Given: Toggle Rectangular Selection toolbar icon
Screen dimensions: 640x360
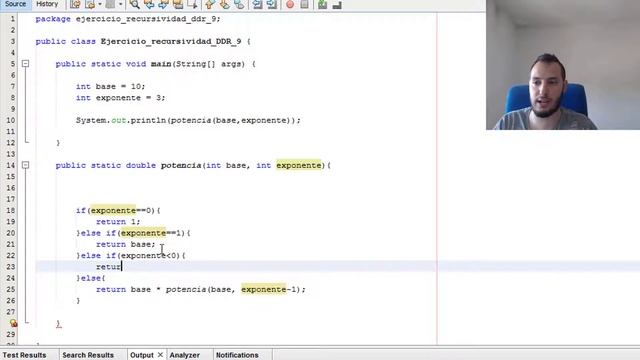Looking at the screenshot, I should 192,4.
